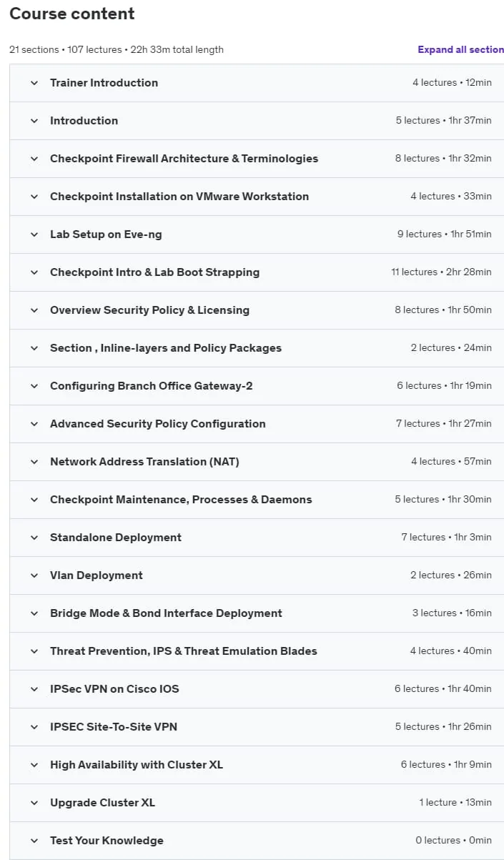504x860 pixels.
Task: Click chevron beside Checkpoint Firewall Architecture & Terminologies
Action: point(34,159)
